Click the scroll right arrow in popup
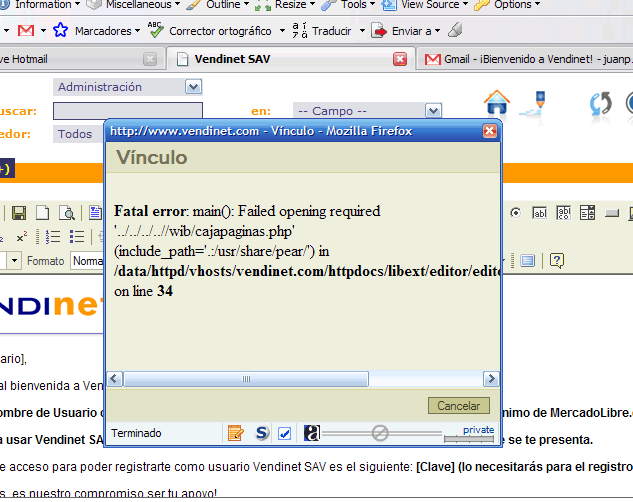633x502 pixels. click(x=491, y=379)
